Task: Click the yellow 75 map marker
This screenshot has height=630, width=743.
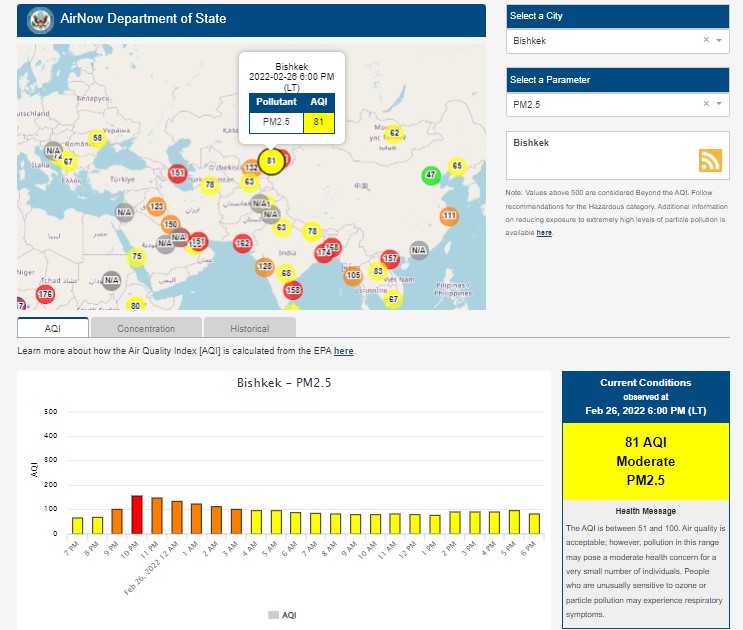Action: point(137,257)
